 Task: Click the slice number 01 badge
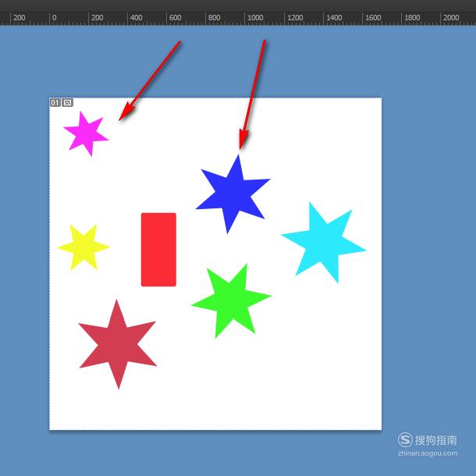click(55, 103)
